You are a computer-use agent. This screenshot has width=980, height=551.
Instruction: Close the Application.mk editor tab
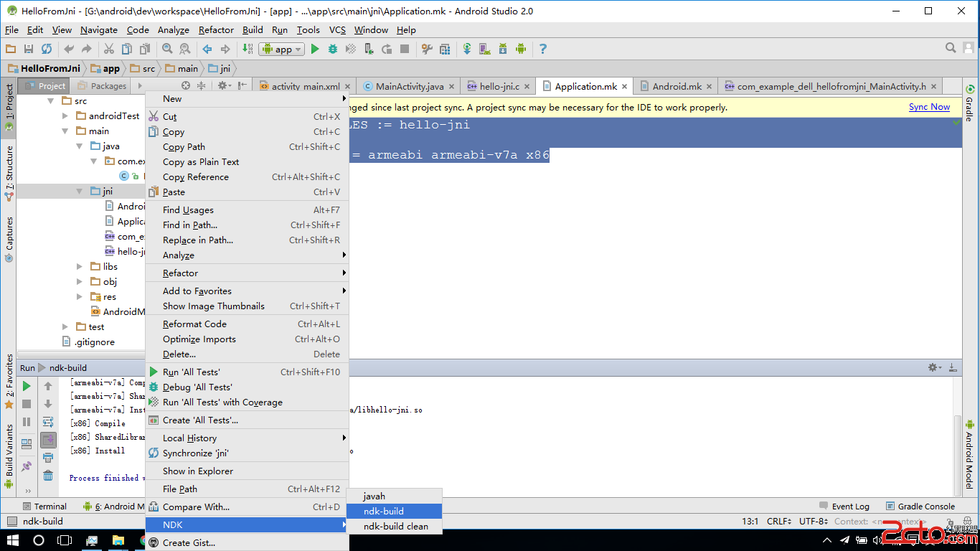625,86
